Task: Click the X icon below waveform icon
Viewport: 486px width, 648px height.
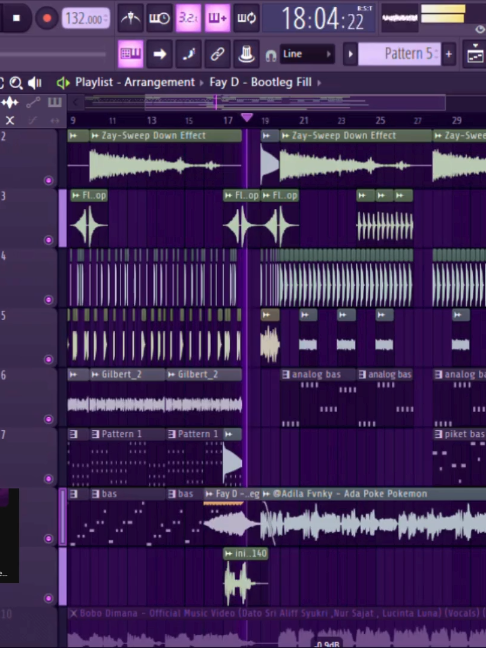Action: click(10, 120)
